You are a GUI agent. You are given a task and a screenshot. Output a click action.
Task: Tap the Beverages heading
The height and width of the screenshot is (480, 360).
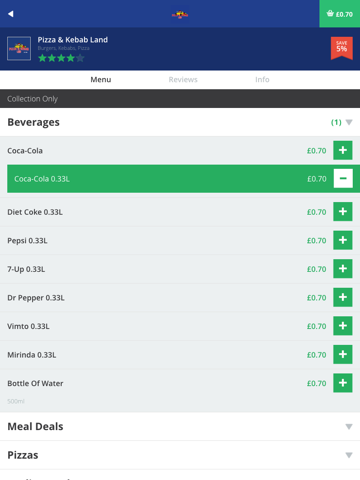point(33,122)
